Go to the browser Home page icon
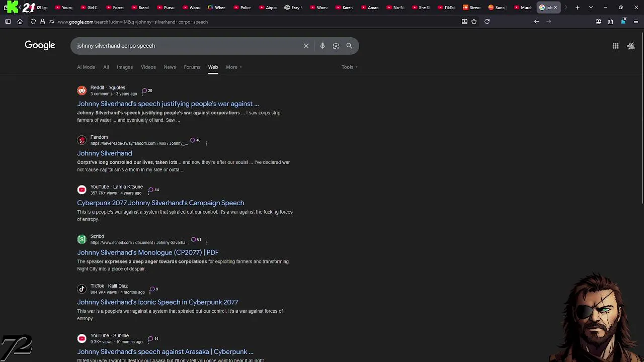Screen dimensions: 644x362 pyautogui.click(x=20, y=22)
